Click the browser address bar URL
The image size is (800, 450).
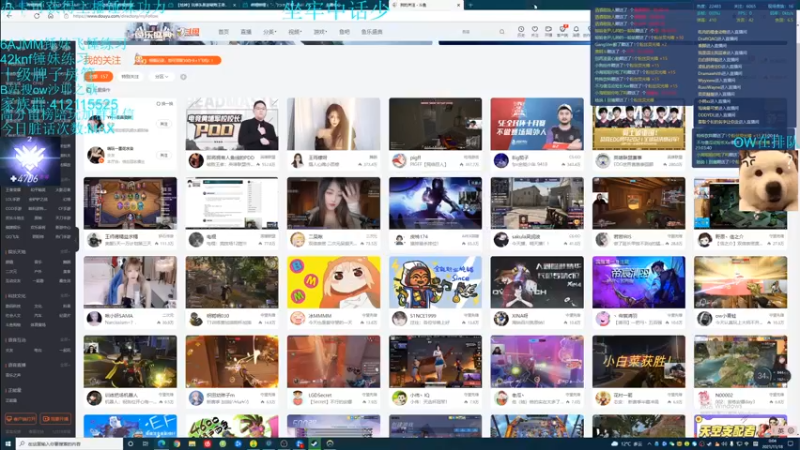coord(115,16)
